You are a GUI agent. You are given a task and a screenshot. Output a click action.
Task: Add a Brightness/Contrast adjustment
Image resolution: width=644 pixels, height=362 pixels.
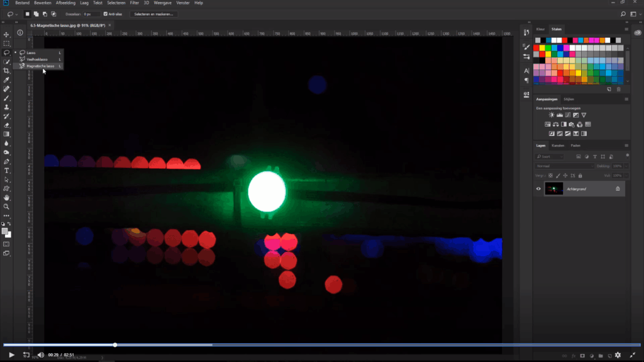pos(552,115)
